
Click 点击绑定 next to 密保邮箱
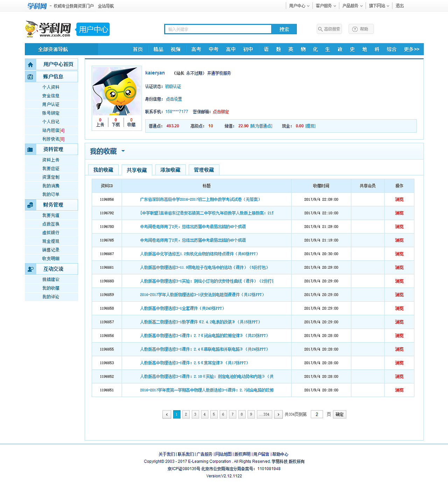coord(220,112)
